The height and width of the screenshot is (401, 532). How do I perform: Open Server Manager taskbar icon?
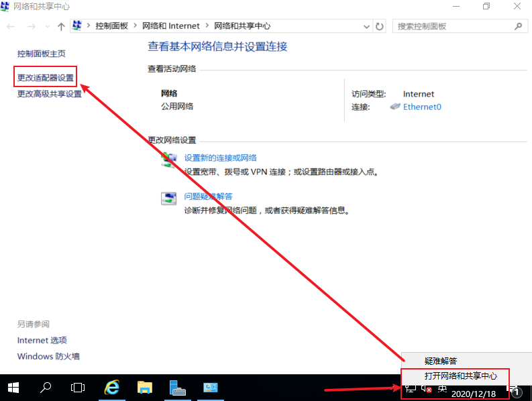click(178, 388)
